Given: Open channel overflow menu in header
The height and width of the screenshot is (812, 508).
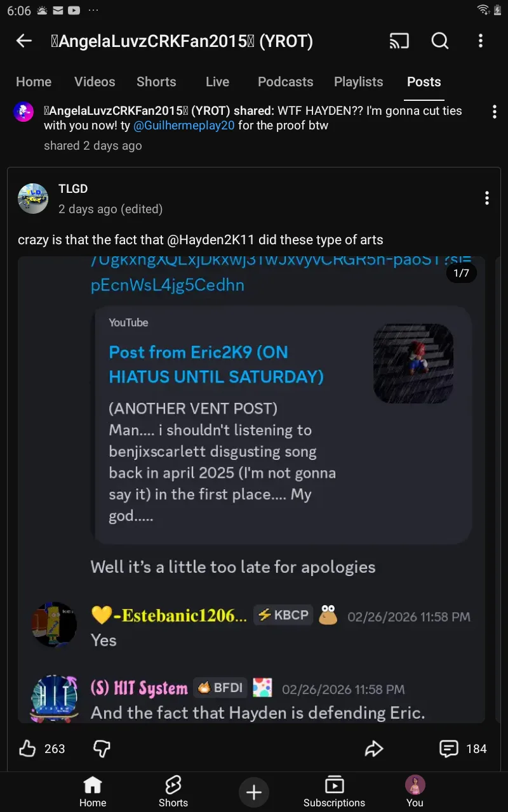Looking at the screenshot, I should click(481, 41).
